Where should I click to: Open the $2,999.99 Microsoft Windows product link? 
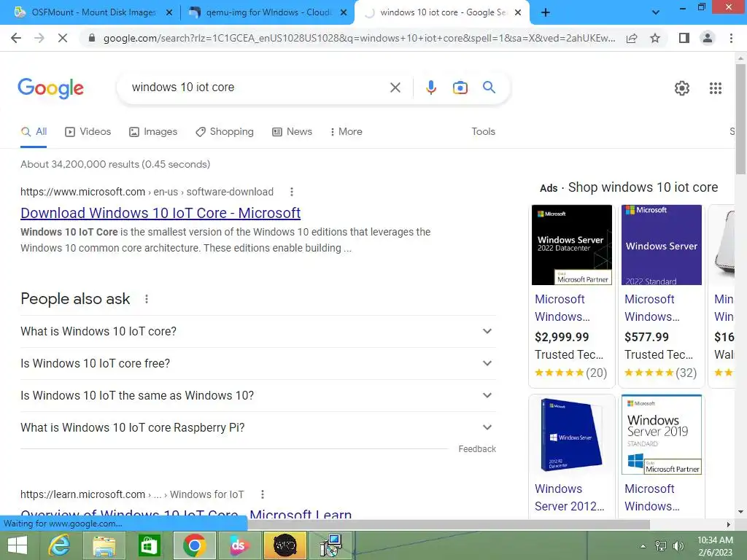(562, 308)
